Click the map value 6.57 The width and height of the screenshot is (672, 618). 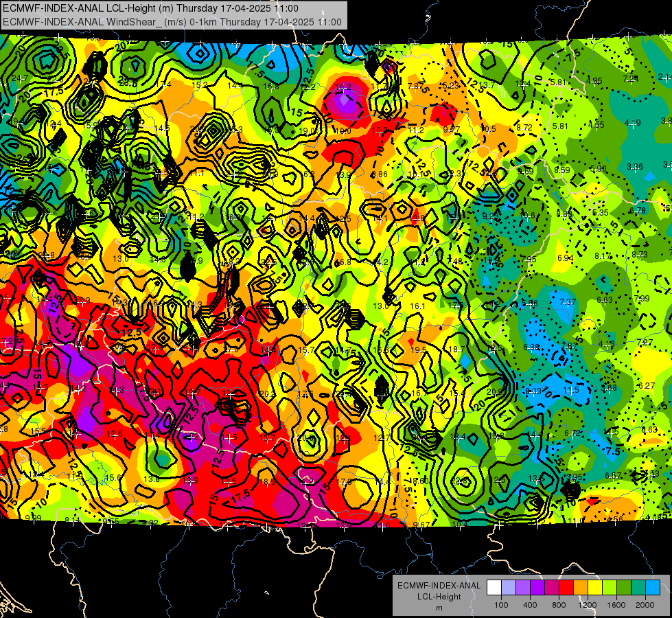613,475
